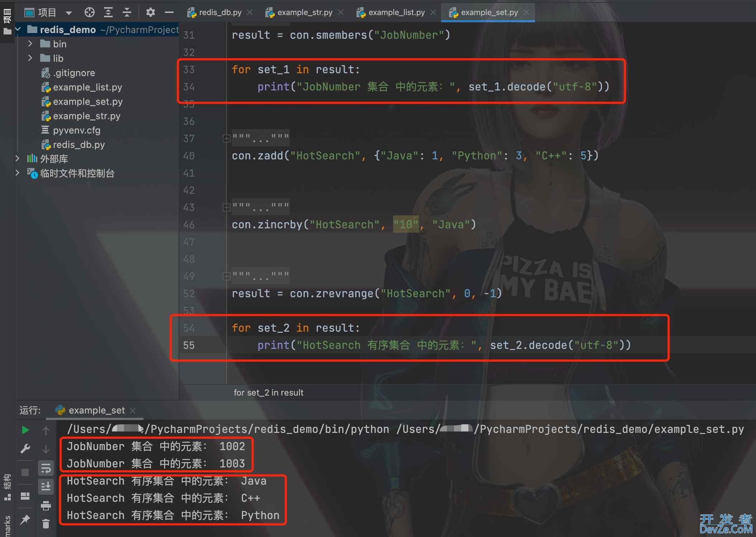Click the locate/select opened file icon
This screenshot has width=756, height=537.
[x=89, y=13]
